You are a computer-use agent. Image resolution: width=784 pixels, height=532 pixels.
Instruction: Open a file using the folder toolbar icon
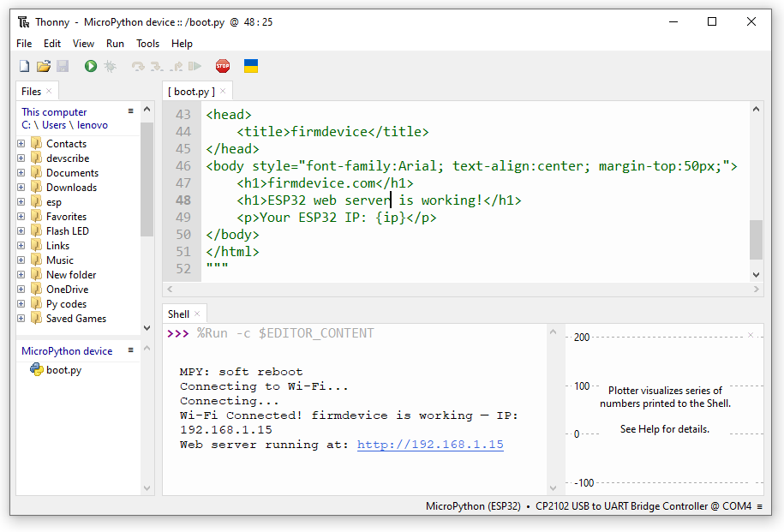pyautogui.click(x=43, y=65)
